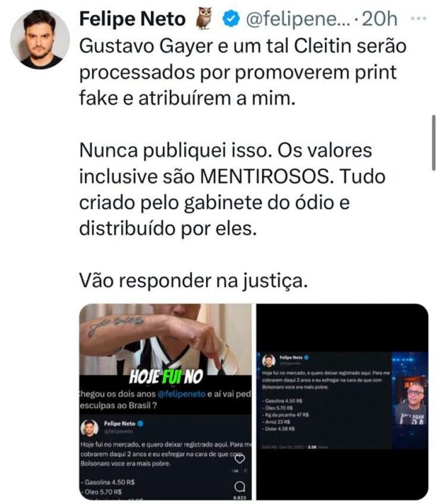This screenshot has height=504, width=439.
Task: Click the vertical scrollbar thumb at right
Action: pos(434,142)
